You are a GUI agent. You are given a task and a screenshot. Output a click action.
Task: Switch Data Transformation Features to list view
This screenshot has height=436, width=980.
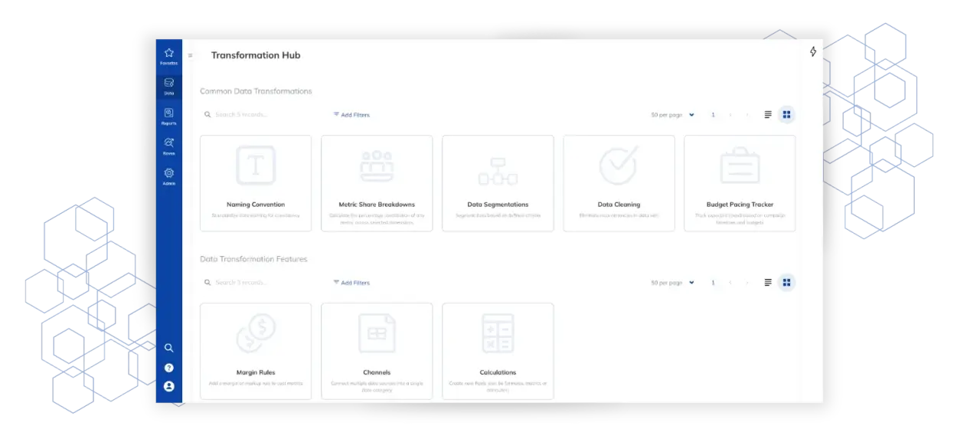coord(768,283)
